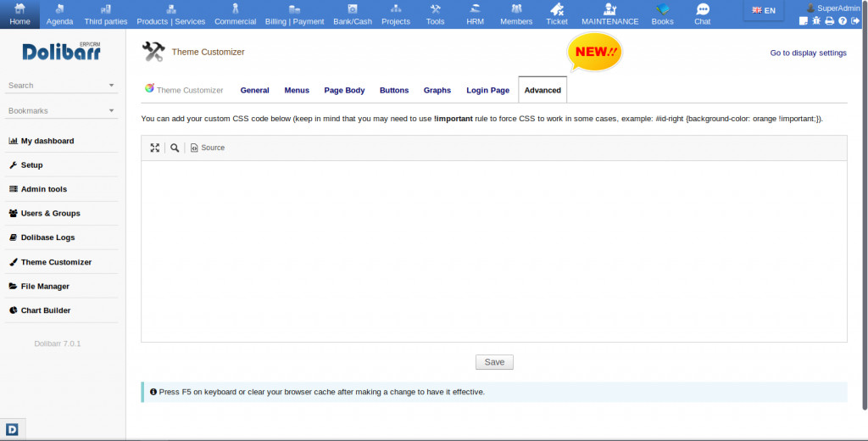
Task: Click inside the custom CSS editor area
Action: [x=494, y=252]
